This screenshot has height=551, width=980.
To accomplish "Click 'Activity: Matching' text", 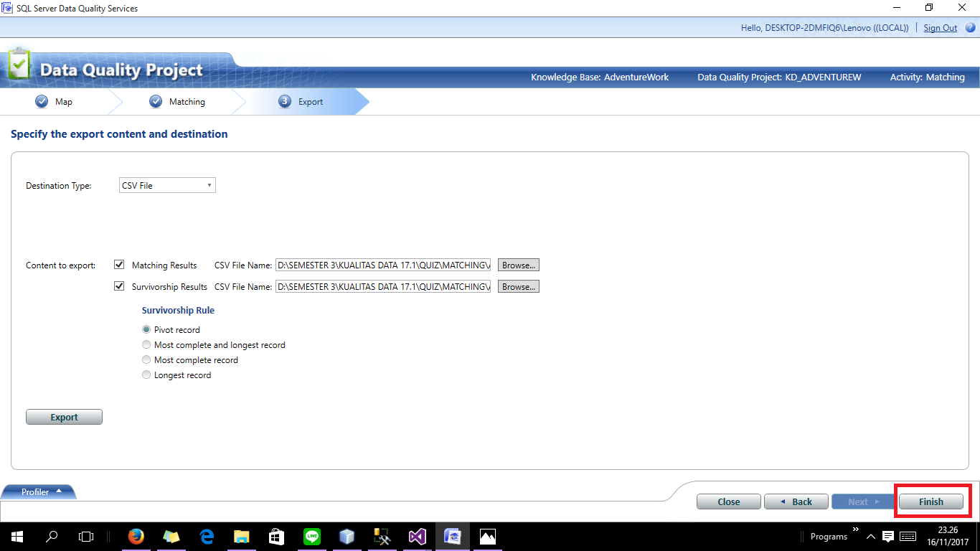I will (928, 77).
